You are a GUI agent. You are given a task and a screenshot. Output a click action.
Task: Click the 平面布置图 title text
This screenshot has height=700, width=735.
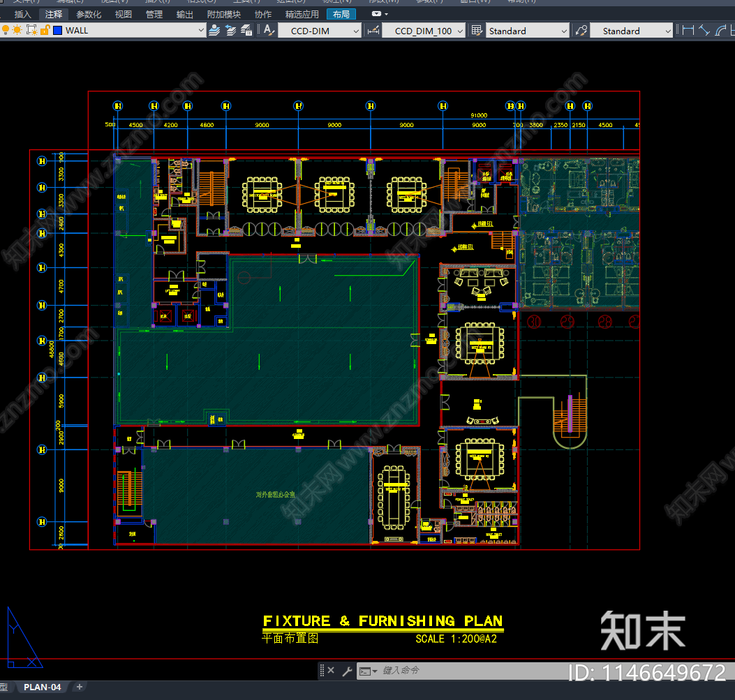coord(290,638)
